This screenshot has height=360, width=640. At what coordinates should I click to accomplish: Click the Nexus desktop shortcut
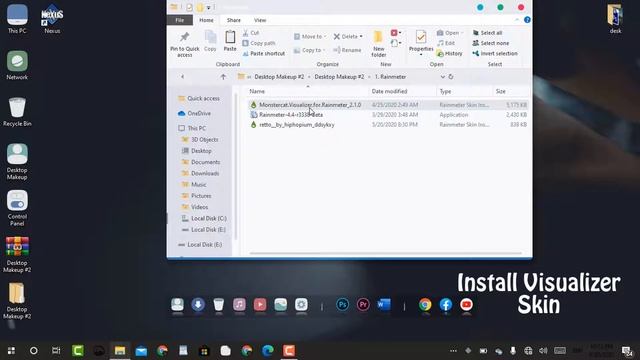pos(52,19)
